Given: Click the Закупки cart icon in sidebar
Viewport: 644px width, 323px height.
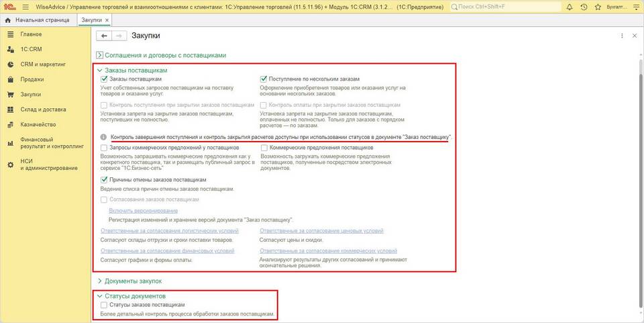Looking at the screenshot, I should tap(11, 95).
